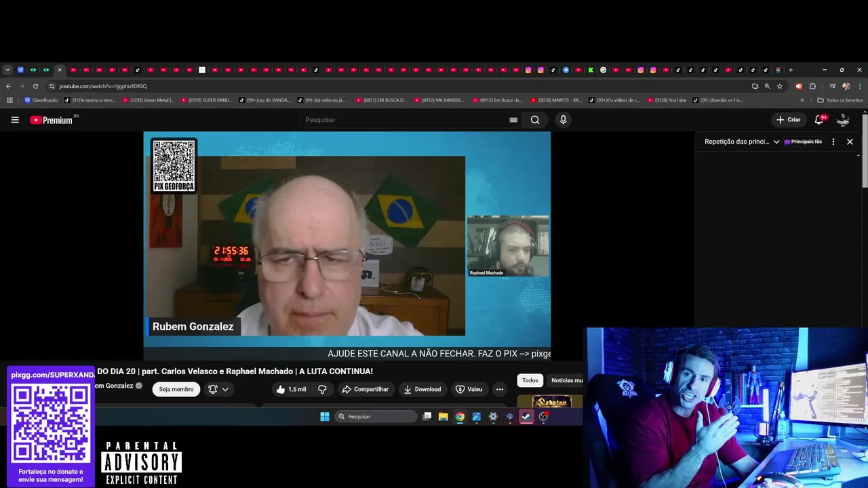
Task: Open Task View on taskbar
Action: click(427, 417)
